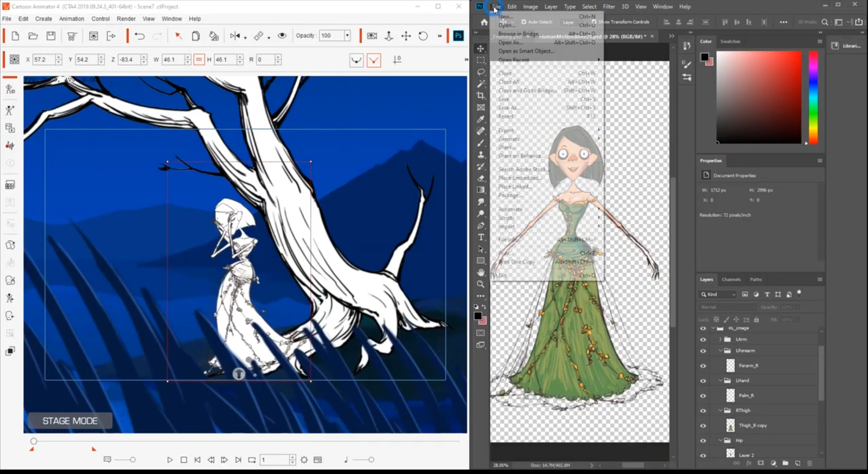Click the current frame number field
The height and width of the screenshot is (474, 868).
click(275, 460)
